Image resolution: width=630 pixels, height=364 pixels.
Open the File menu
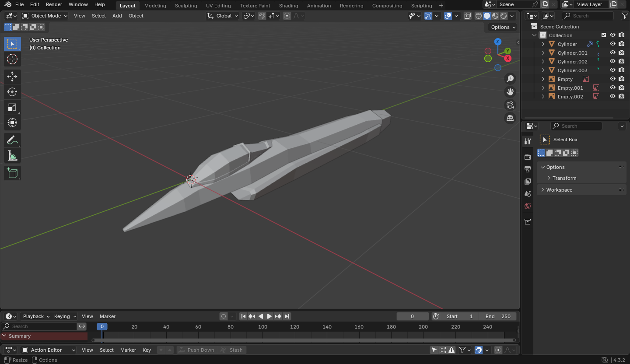[19, 4]
